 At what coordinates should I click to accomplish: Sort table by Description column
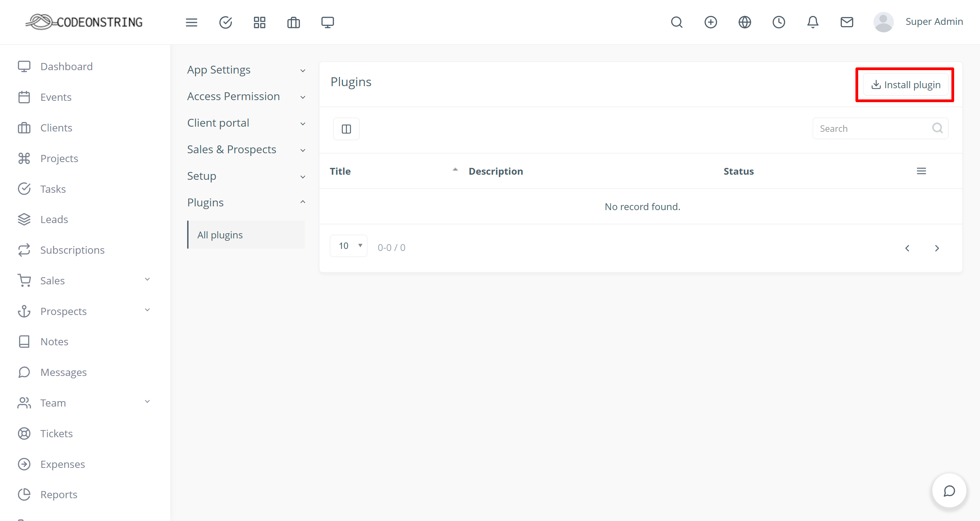(x=496, y=171)
